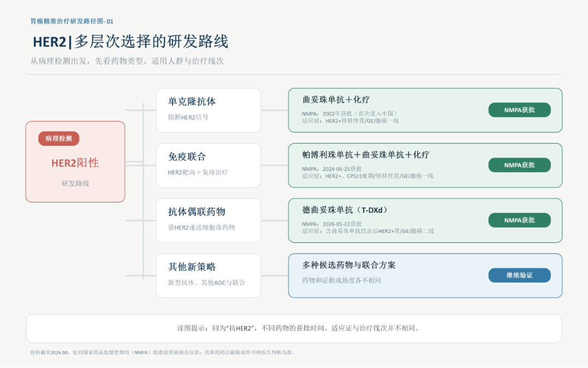Select the CPS≥1晚期/转移性 indication line
This screenshot has width=588, height=368.
pos(367,176)
